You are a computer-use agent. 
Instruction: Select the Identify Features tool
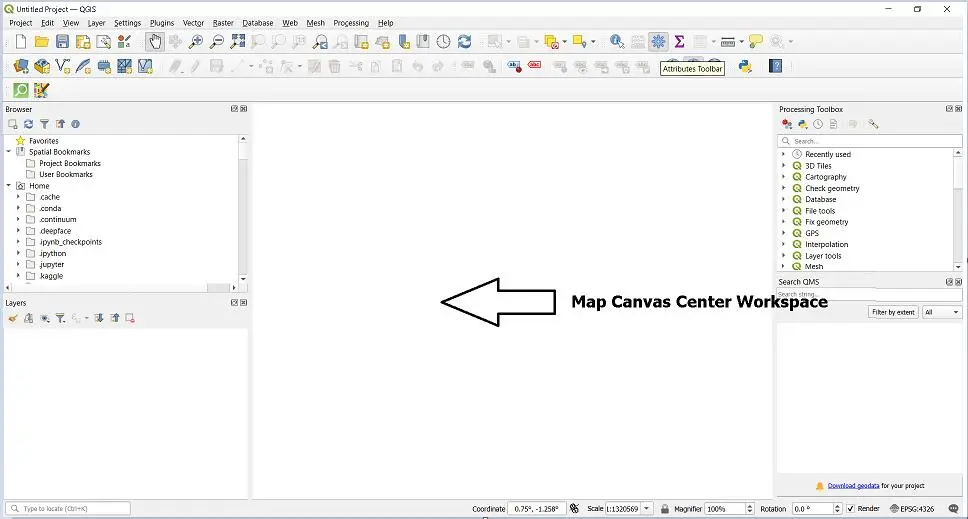pos(616,41)
